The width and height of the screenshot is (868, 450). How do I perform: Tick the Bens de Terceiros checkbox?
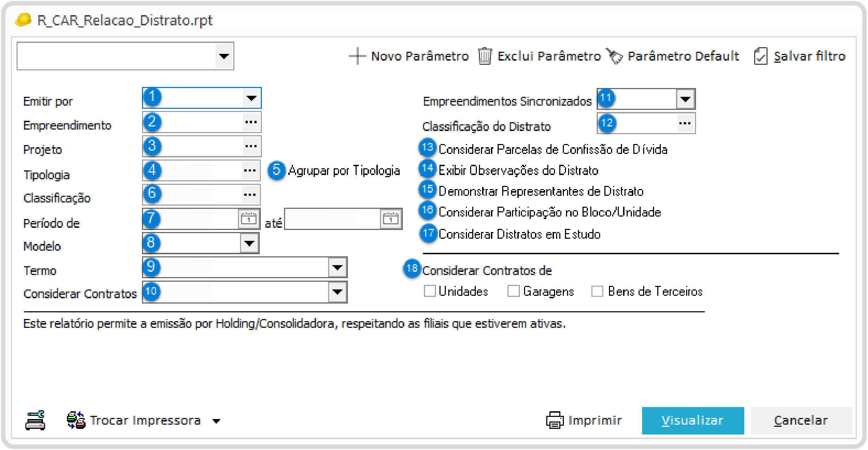click(x=597, y=291)
